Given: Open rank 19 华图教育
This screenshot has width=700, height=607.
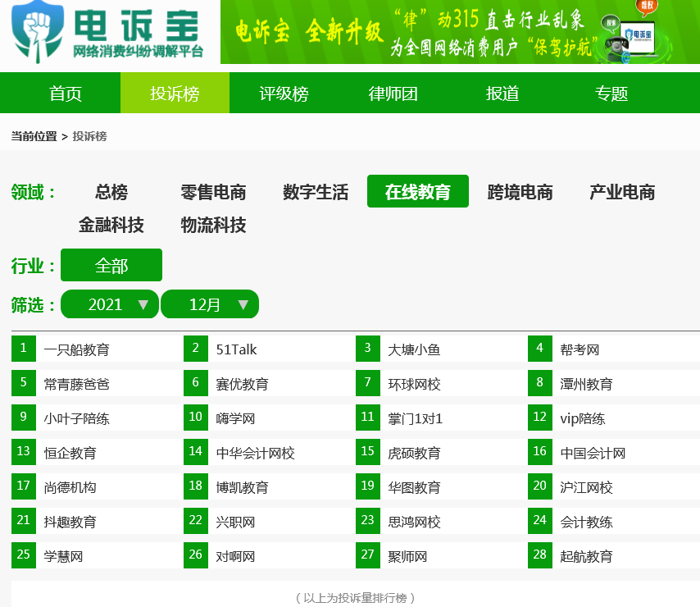Looking at the screenshot, I should point(414,487).
